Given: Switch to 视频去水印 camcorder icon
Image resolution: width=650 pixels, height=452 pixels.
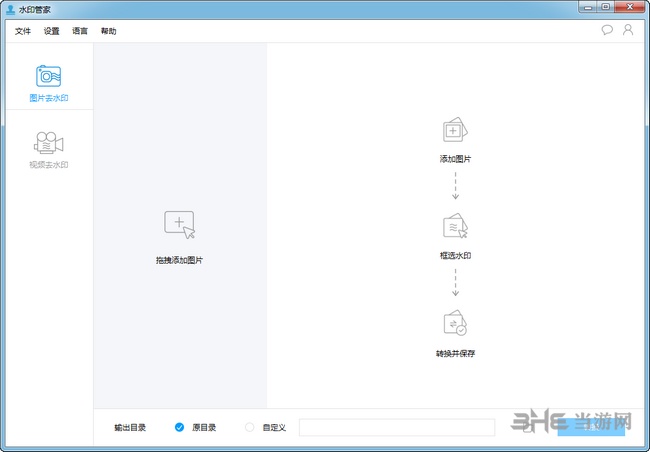Looking at the screenshot, I should [49, 143].
